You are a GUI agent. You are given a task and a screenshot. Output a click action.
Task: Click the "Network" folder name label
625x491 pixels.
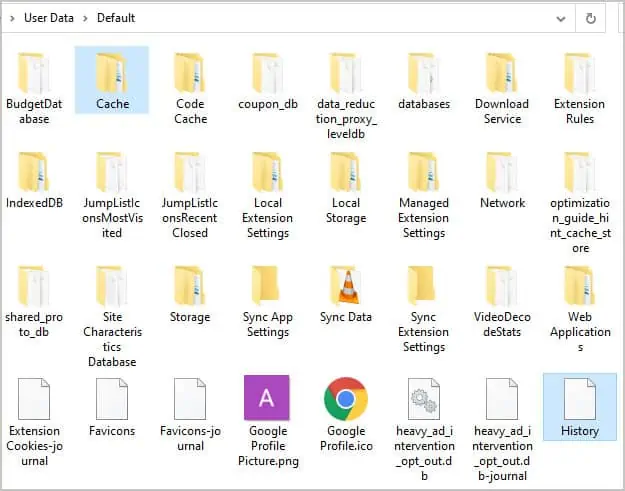point(502,203)
